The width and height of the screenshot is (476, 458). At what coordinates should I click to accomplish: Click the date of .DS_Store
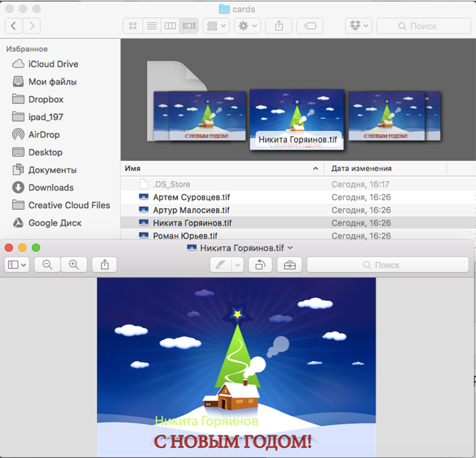pyautogui.click(x=360, y=184)
